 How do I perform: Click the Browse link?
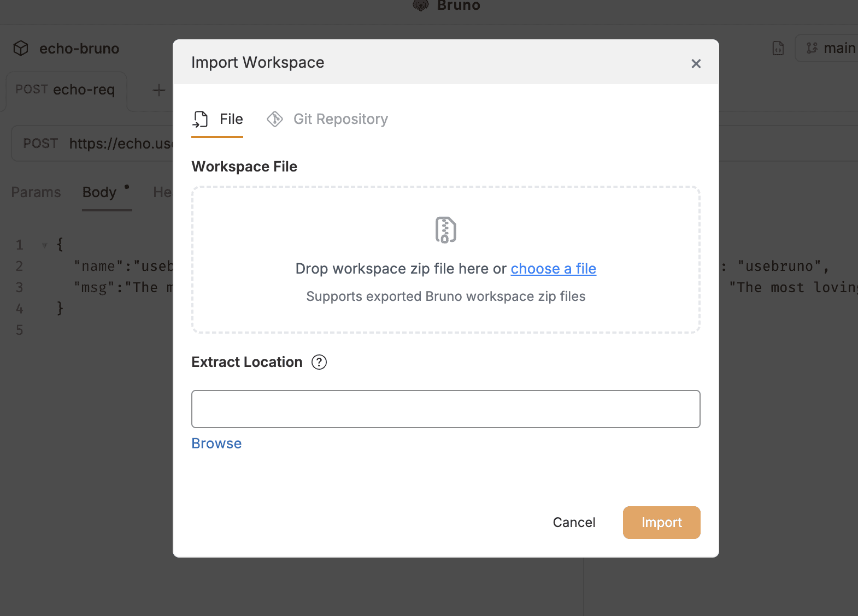[216, 443]
